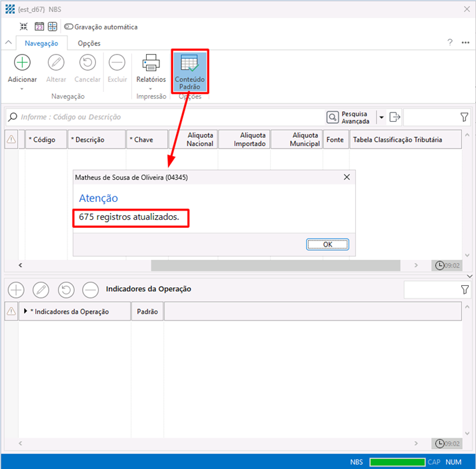The image size is (476, 469).
Task: Switch to the Opções tab
Action: 89,43
